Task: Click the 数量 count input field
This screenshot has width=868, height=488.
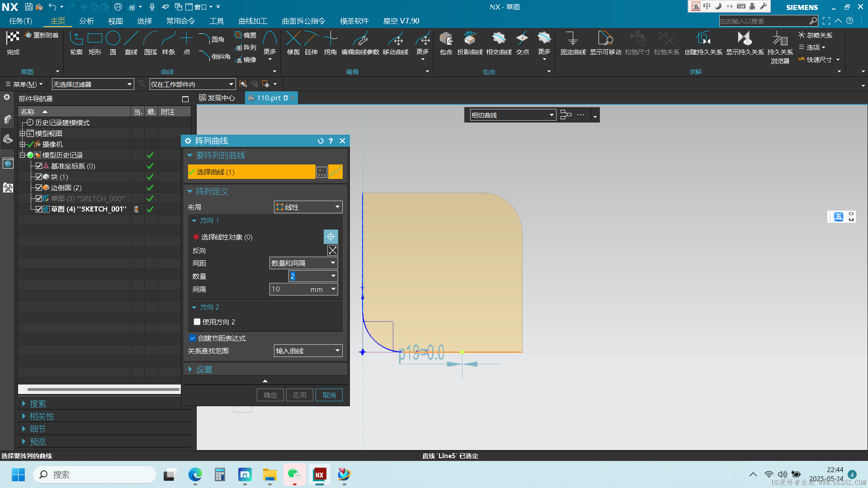Action: (313, 276)
